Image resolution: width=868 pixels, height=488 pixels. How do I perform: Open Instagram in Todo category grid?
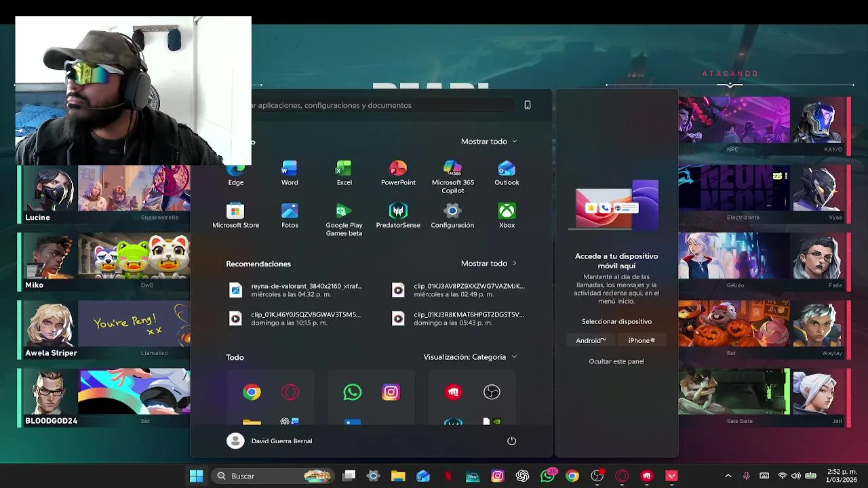click(x=391, y=392)
